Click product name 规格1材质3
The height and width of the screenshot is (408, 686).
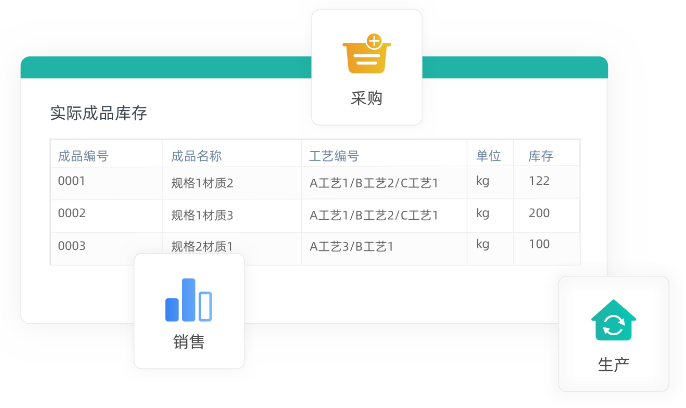click(202, 215)
